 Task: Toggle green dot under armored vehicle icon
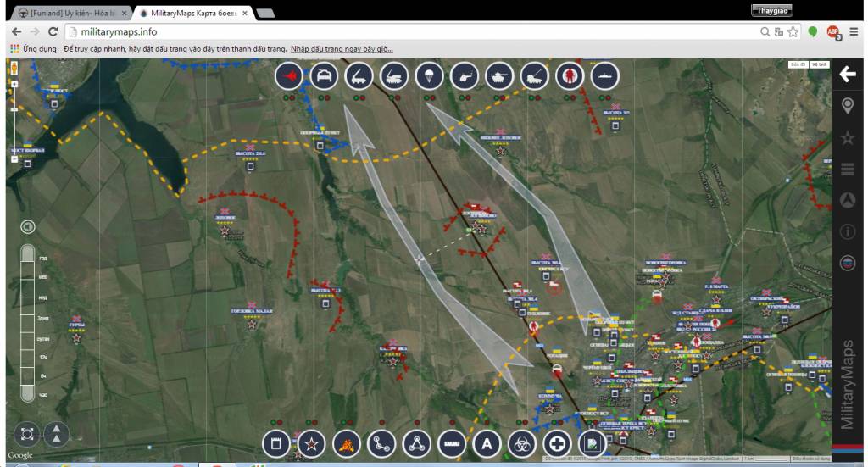[320, 98]
